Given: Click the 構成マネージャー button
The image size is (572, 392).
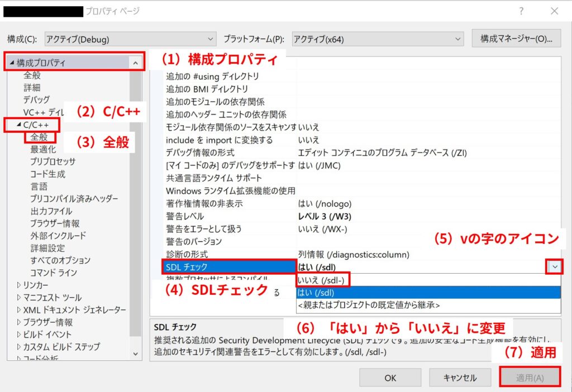Looking at the screenshot, I should tap(516, 39).
